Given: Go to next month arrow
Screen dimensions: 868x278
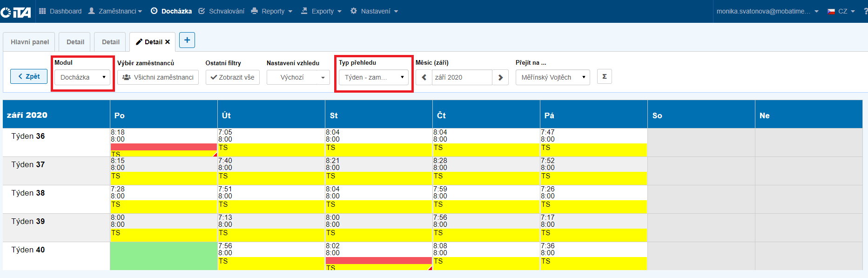Looking at the screenshot, I should (500, 77).
